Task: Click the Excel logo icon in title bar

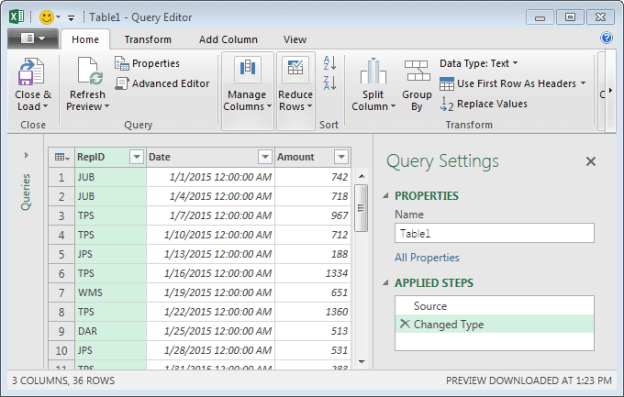Action: [x=16, y=17]
